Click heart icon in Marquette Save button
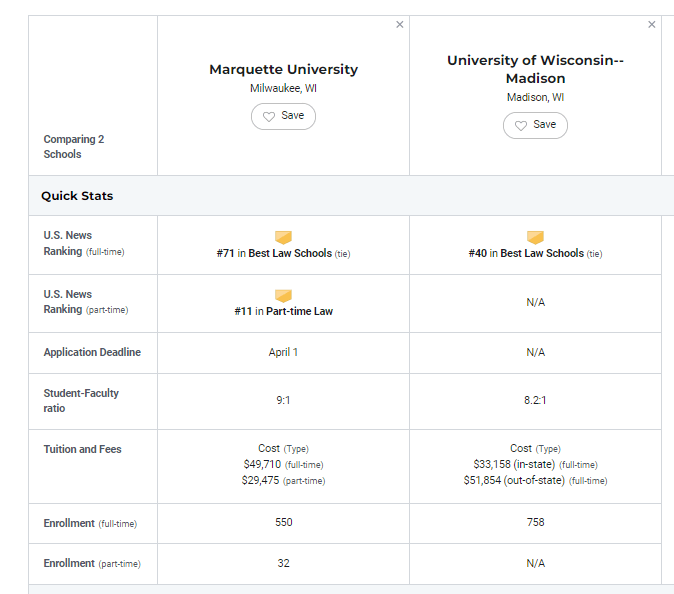The image size is (674, 594). pos(269,116)
